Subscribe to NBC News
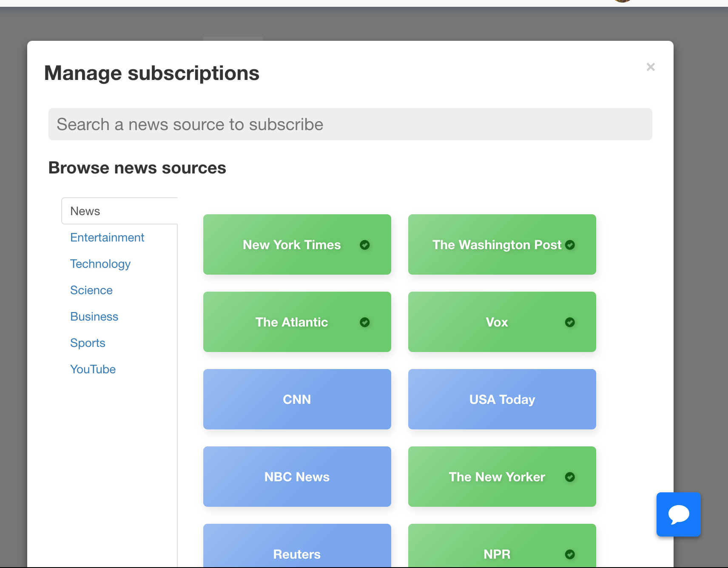The image size is (728, 568). point(297,477)
